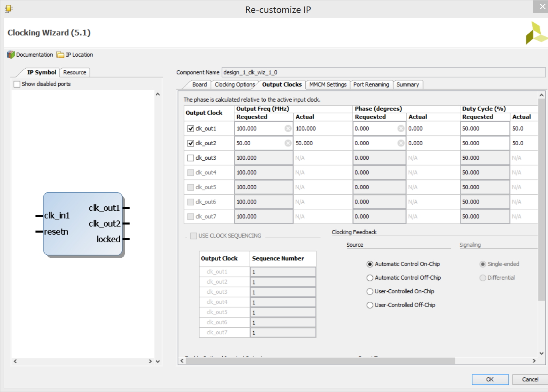This screenshot has width=548, height=392.
Task: Clear the clk_out2 requested frequency field
Action: 288,143
